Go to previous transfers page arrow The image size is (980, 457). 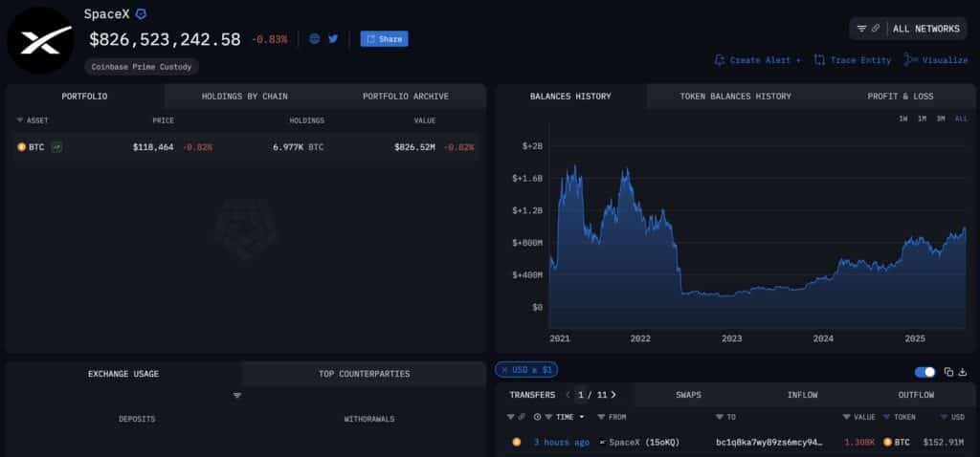[x=568, y=395]
